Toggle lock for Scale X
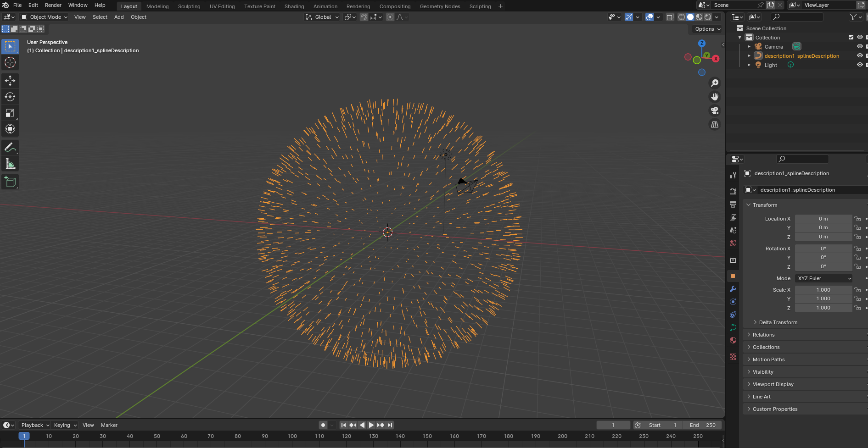The width and height of the screenshot is (868, 448). 857,290
